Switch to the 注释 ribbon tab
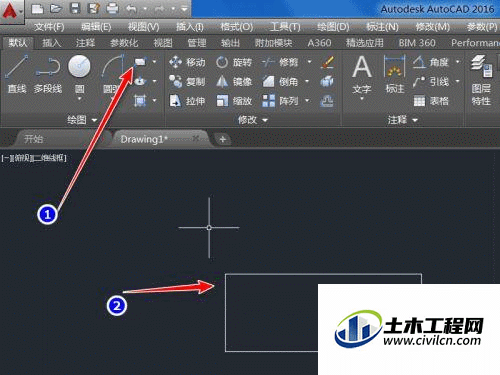The height and width of the screenshot is (375, 500). [85, 43]
